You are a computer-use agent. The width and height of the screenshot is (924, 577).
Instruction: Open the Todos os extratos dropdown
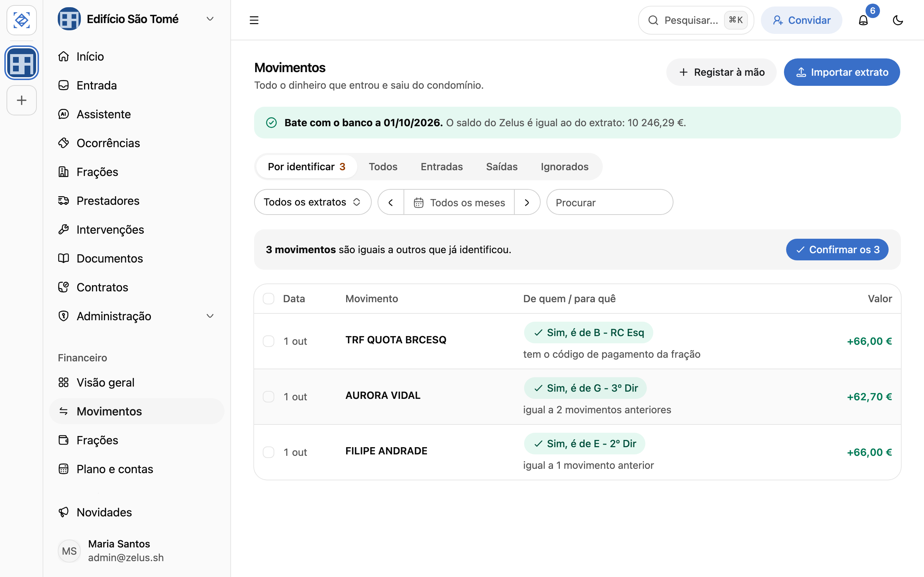[x=313, y=202]
